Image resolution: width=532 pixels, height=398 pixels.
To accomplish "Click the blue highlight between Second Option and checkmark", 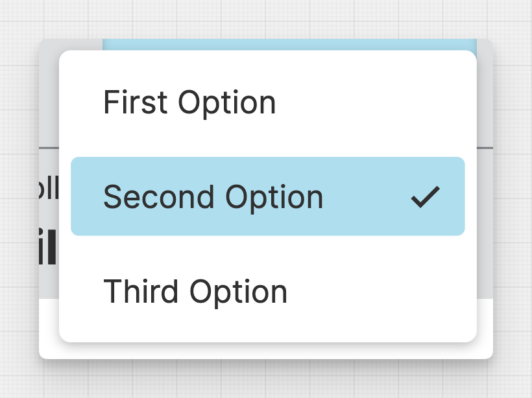I will tap(367, 196).
